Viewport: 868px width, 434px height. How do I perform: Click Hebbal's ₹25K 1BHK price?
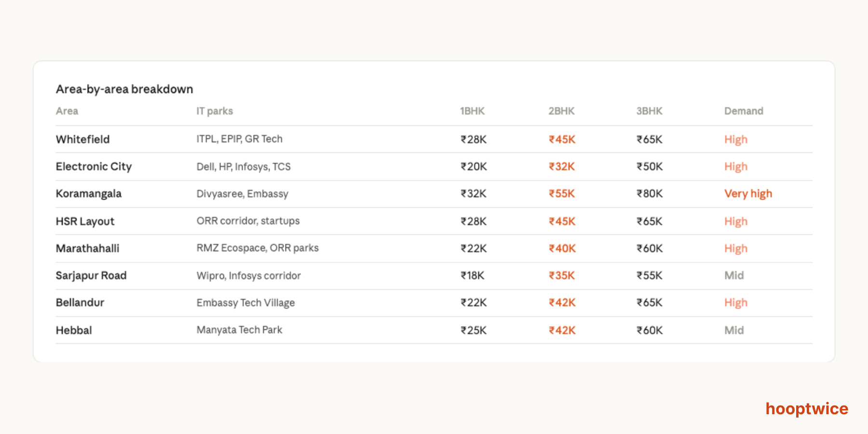473,330
